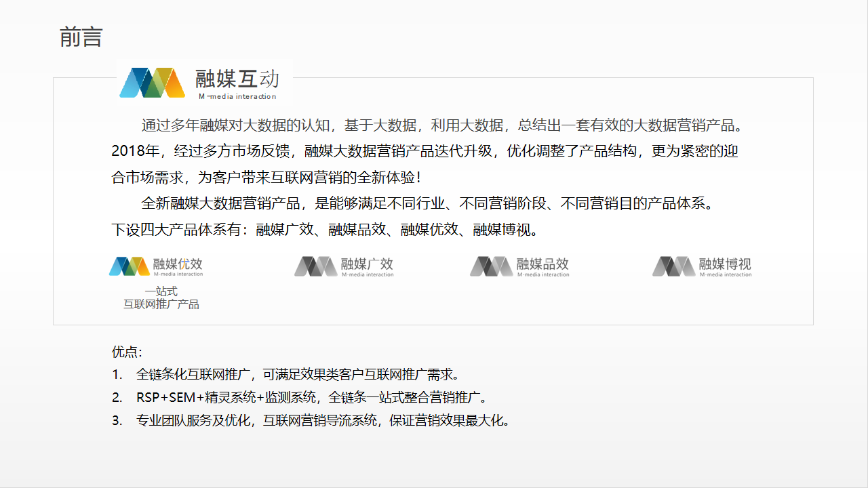
Task: Click the 一站式 caption under 融媒优效
Action: coord(161,291)
